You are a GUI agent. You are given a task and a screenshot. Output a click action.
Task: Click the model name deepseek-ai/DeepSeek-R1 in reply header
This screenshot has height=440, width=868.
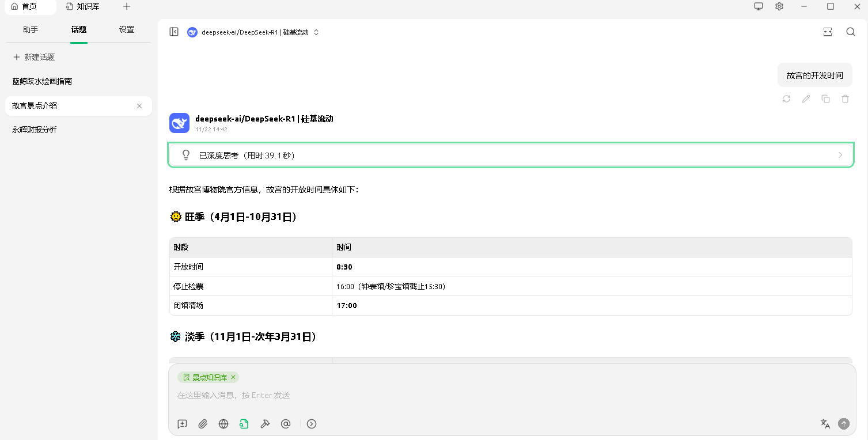(264, 119)
